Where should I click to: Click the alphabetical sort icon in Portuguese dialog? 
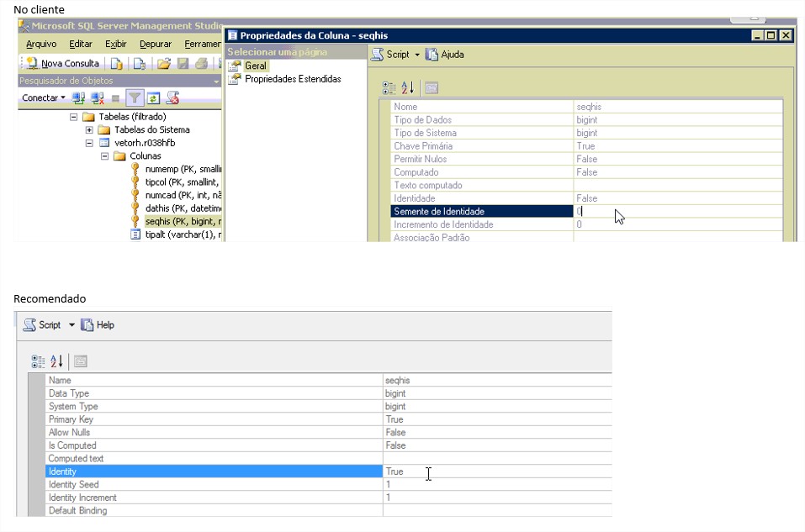click(408, 87)
